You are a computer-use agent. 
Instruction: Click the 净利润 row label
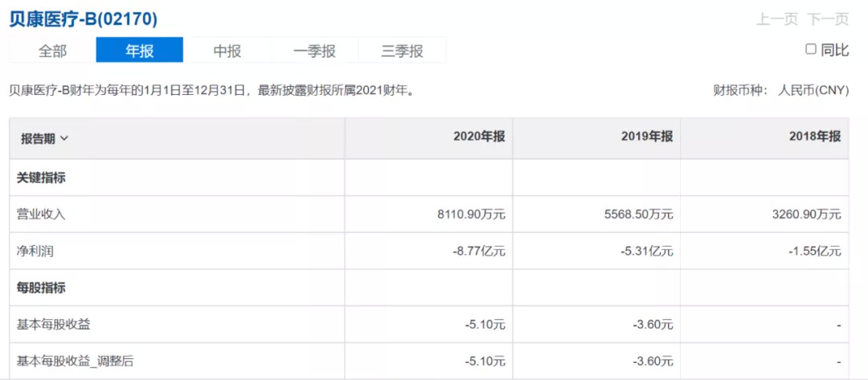pos(35,251)
